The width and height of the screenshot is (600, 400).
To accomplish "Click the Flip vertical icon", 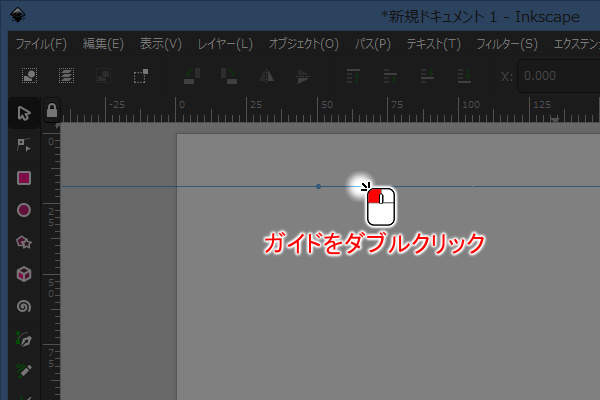I will [x=303, y=76].
